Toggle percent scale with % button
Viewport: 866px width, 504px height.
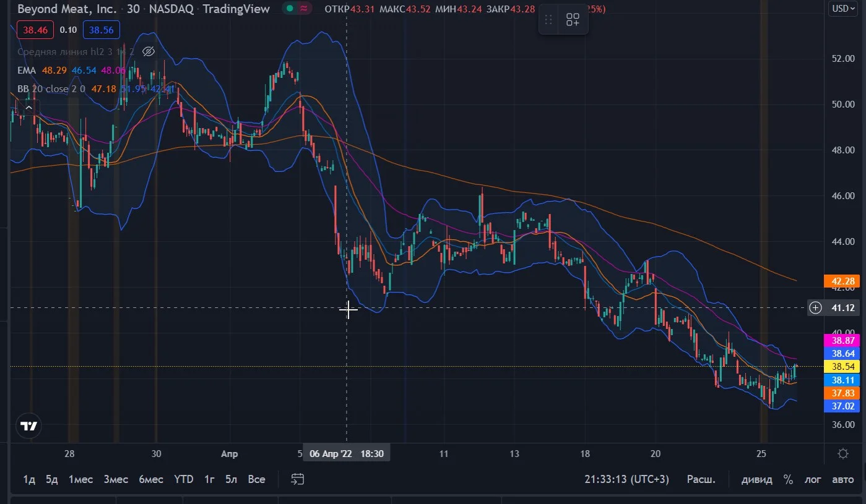pos(788,479)
